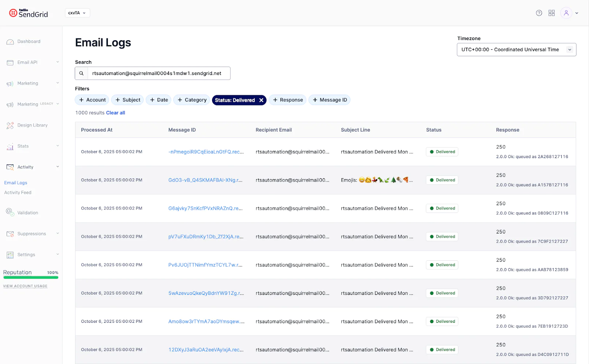Open Suppressions using its sidebar icon

10,233
